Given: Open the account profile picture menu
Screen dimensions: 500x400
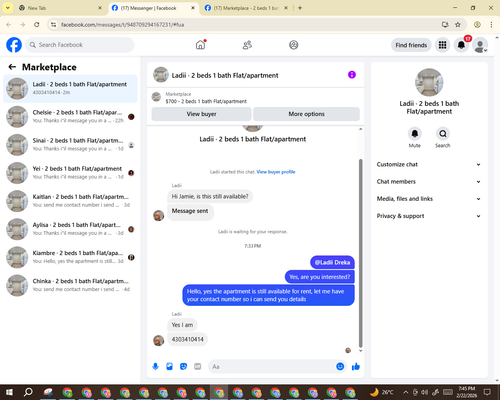Looking at the screenshot, I should (x=480, y=45).
